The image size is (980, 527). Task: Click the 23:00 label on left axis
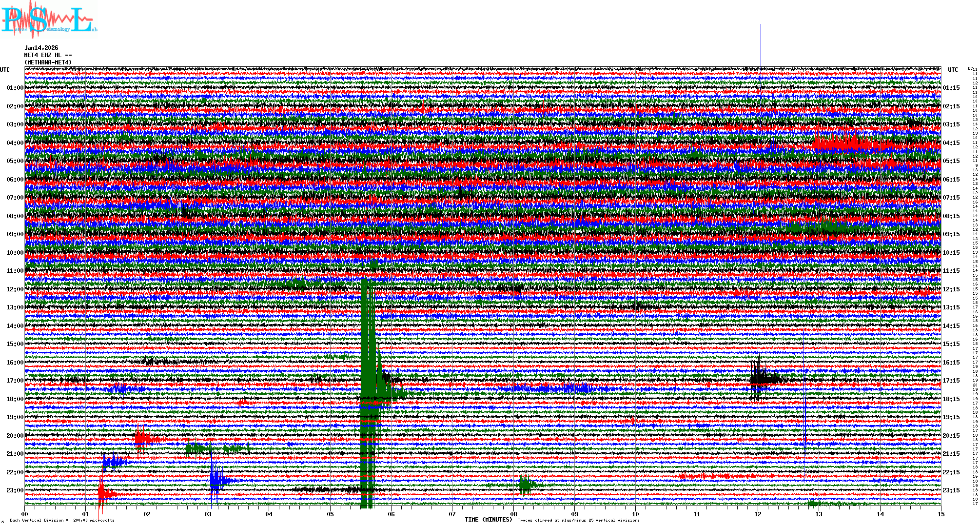pos(15,490)
